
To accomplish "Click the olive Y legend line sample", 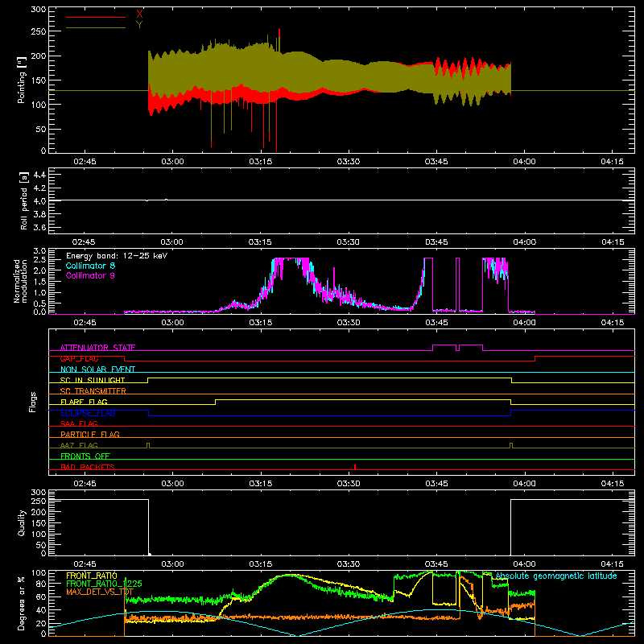I will [96, 27].
